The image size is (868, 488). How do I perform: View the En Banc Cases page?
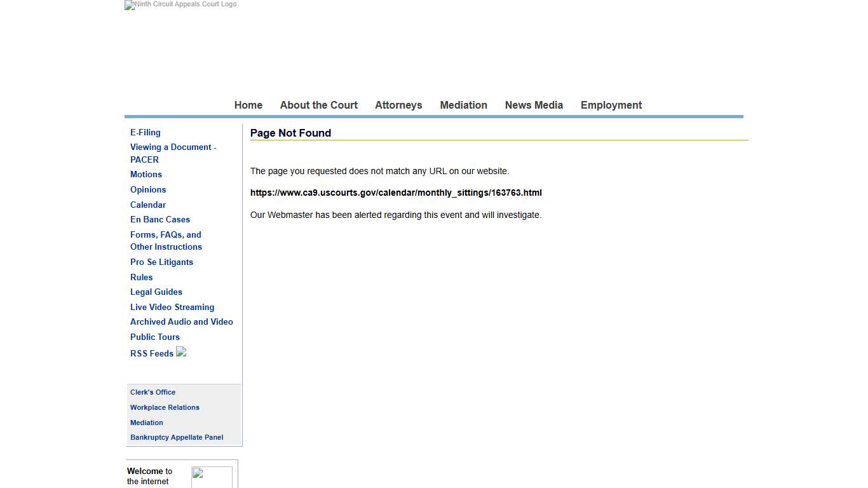click(160, 219)
